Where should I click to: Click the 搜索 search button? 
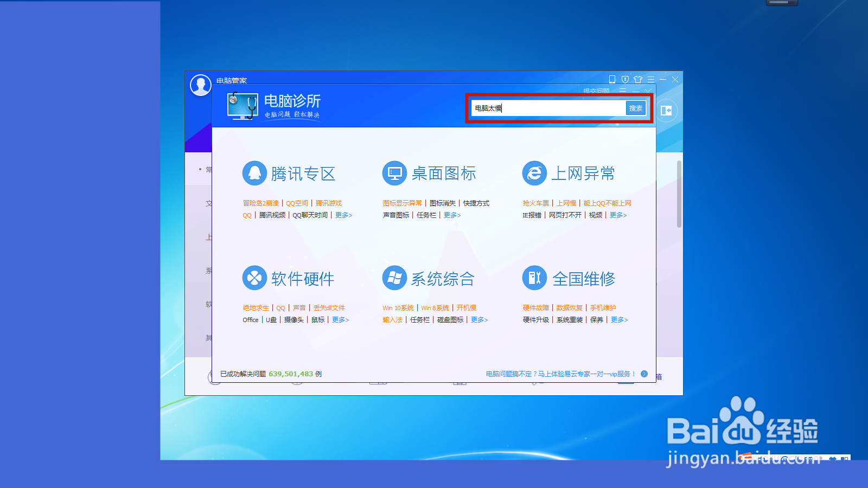636,108
